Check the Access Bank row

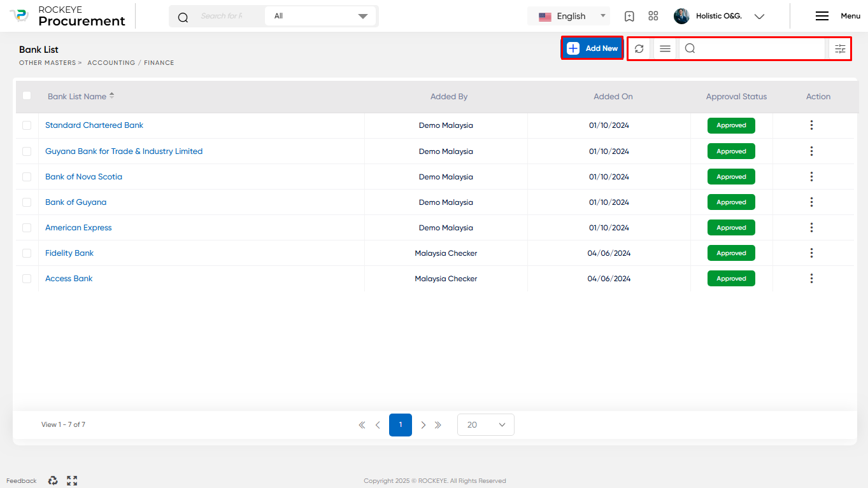[27, 279]
